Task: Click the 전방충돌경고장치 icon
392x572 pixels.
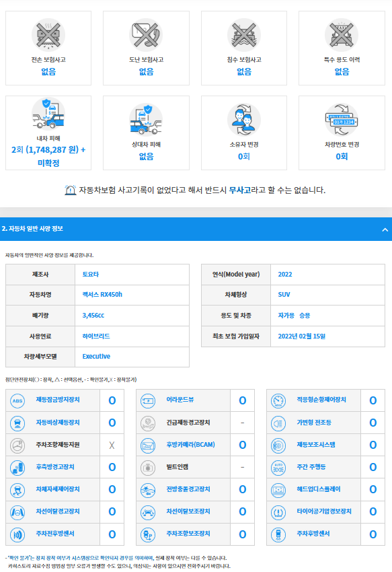Action: pyautogui.click(x=148, y=490)
